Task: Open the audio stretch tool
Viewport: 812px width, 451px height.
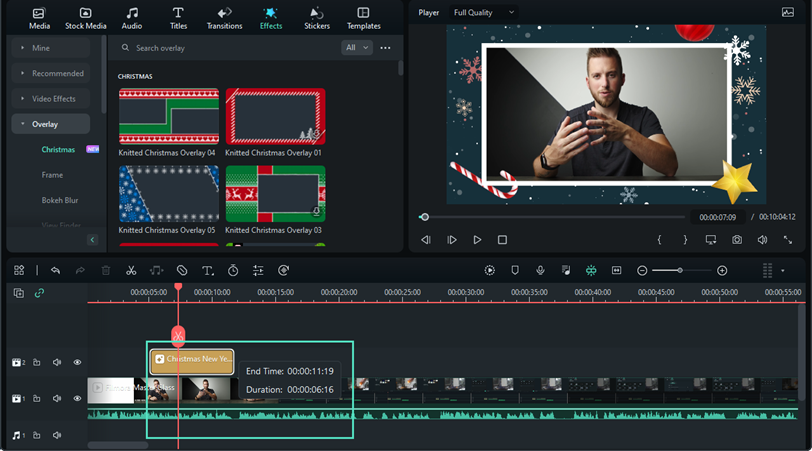Action: [x=156, y=270]
